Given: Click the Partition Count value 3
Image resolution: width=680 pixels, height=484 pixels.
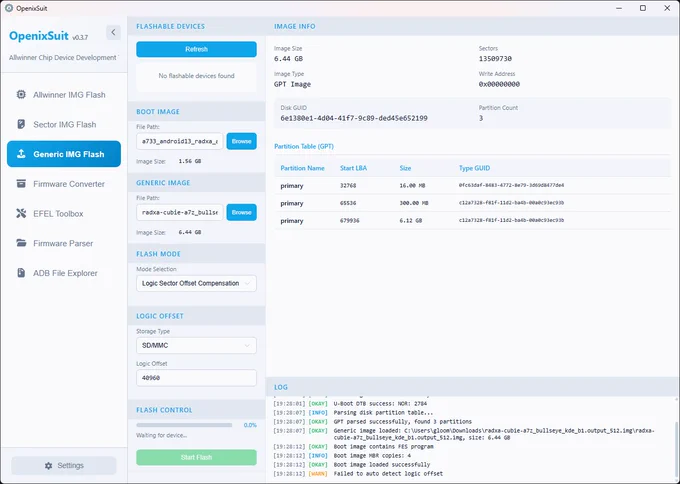Looking at the screenshot, I should tap(481, 118).
